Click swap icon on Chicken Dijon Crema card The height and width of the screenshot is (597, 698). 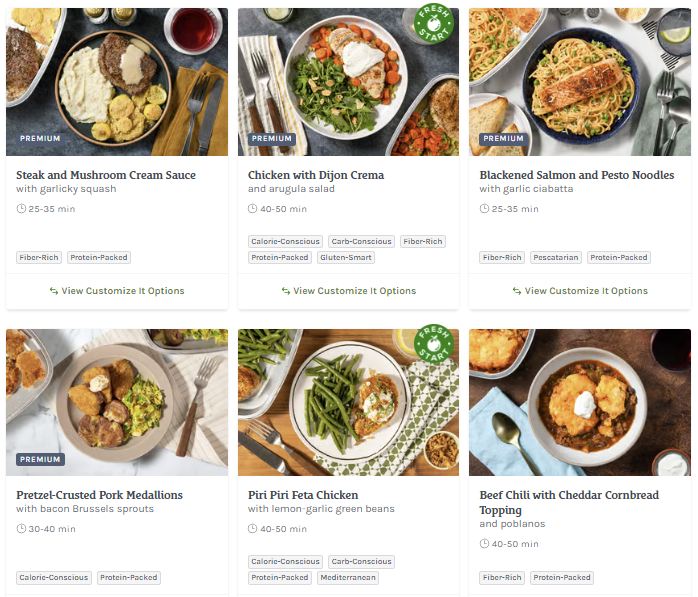(x=285, y=291)
